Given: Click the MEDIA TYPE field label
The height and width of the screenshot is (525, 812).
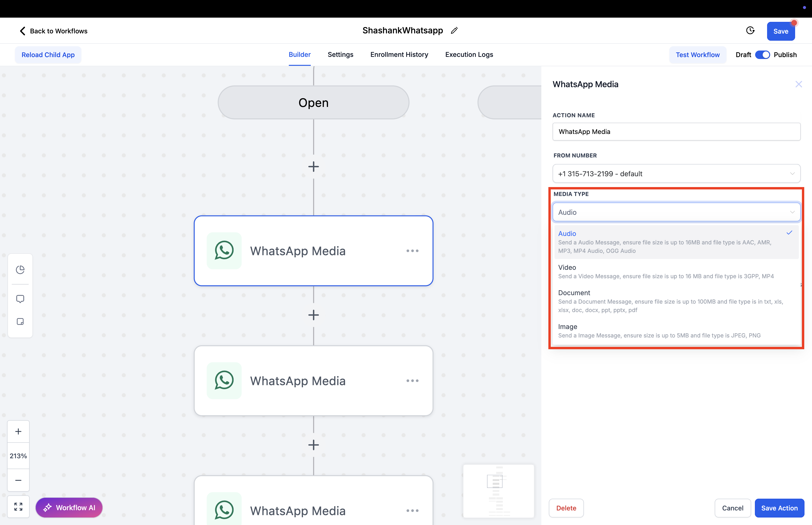Looking at the screenshot, I should coord(571,194).
